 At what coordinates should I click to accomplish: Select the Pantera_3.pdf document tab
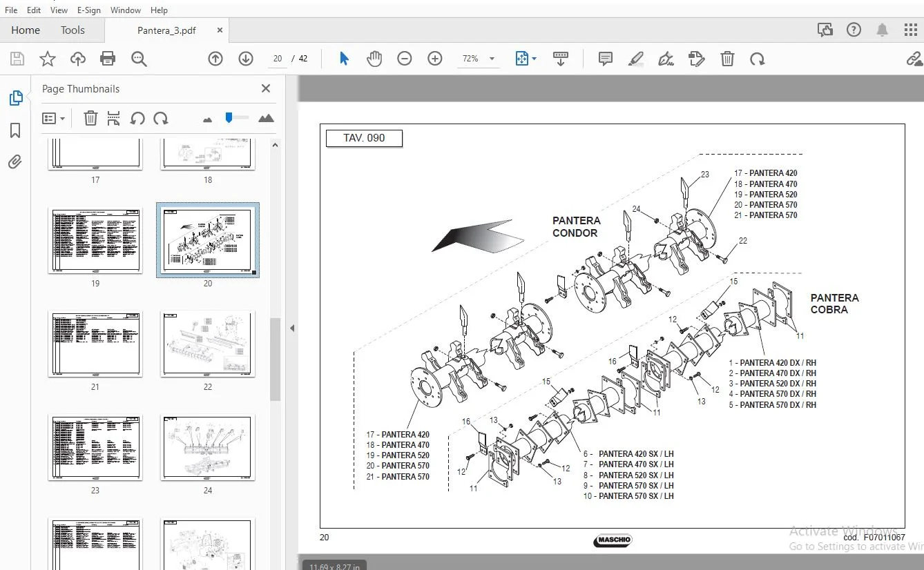click(166, 30)
